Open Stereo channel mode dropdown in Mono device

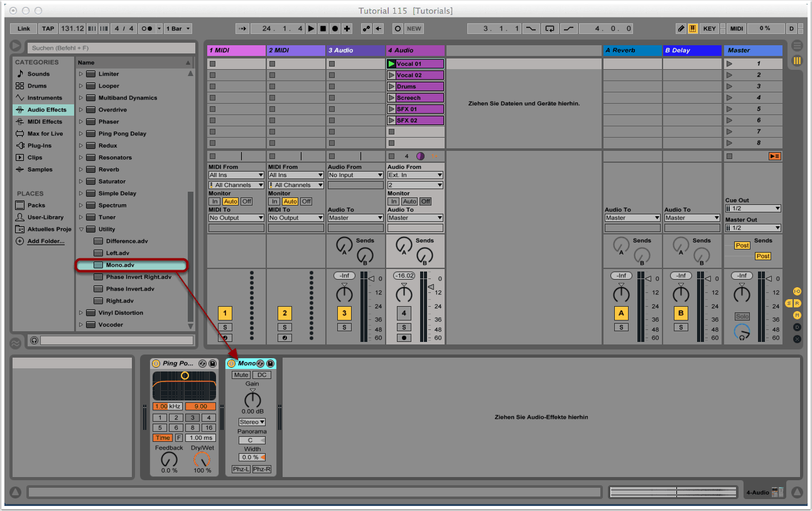[252, 422]
